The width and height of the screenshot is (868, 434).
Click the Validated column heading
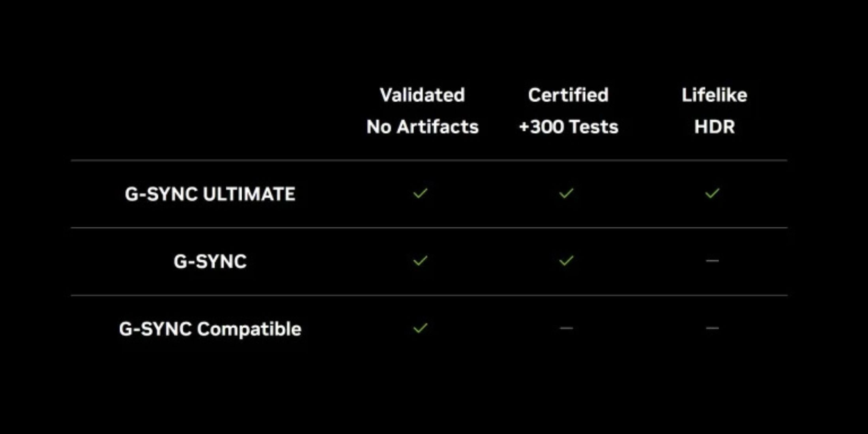point(422,95)
